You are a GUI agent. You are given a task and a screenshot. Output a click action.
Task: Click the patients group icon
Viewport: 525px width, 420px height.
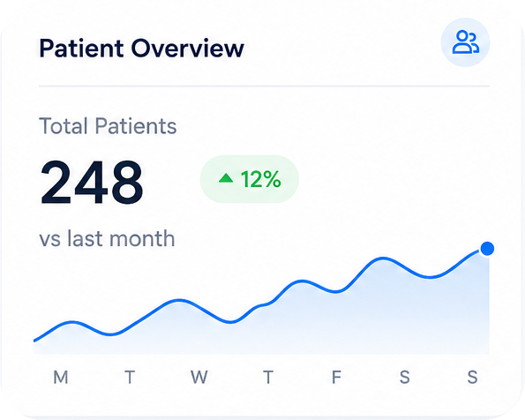tap(465, 42)
